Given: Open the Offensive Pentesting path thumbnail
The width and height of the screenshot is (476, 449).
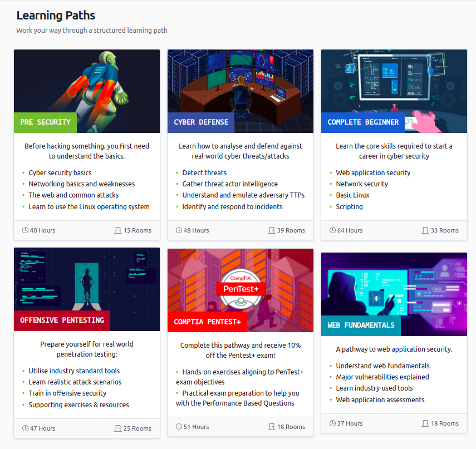Looking at the screenshot, I should (x=87, y=289).
